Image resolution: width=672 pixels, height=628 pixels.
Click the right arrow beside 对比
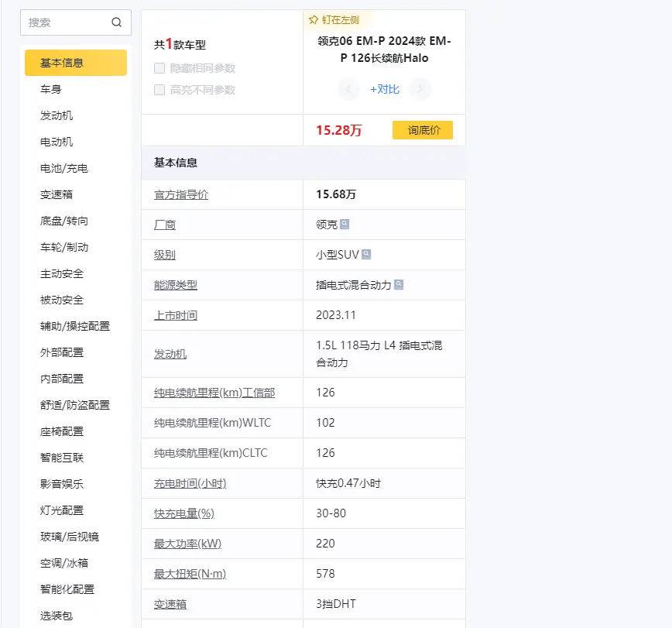coord(420,89)
